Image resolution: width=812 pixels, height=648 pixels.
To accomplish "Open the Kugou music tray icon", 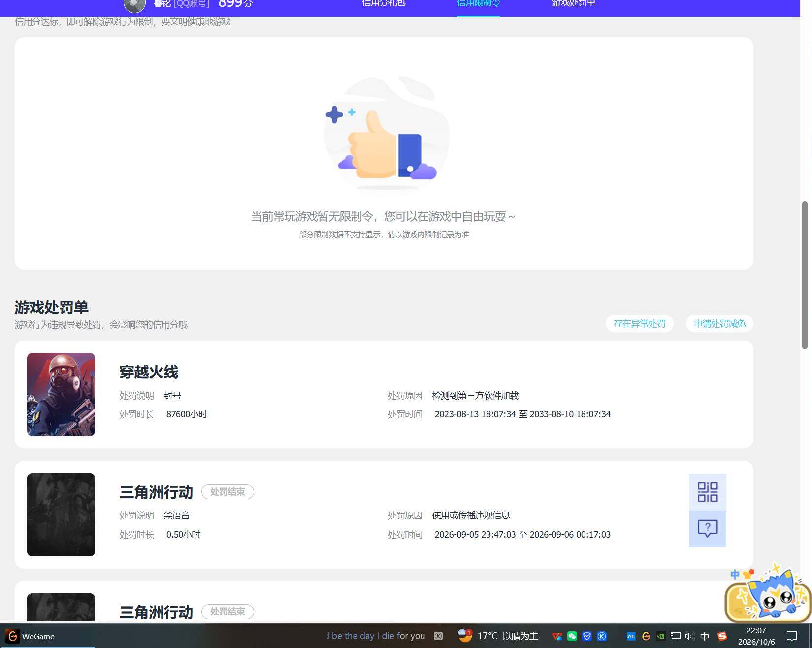I will (602, 636).
